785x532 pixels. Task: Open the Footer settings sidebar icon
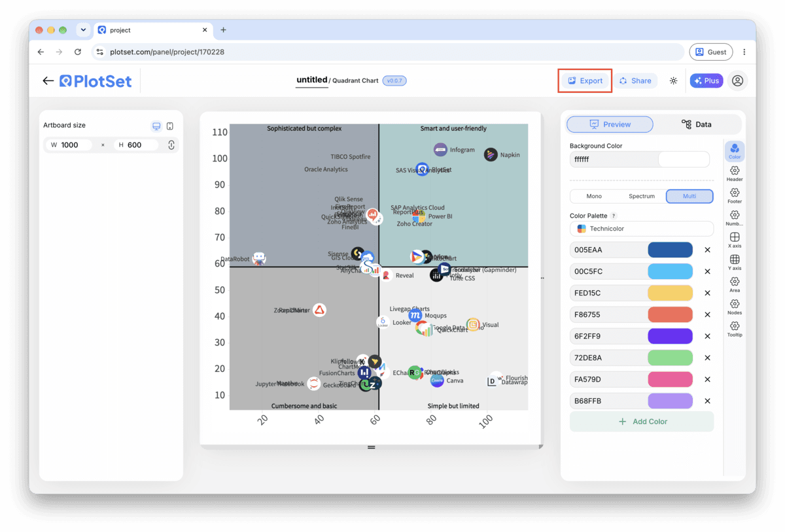click(735, 196)
